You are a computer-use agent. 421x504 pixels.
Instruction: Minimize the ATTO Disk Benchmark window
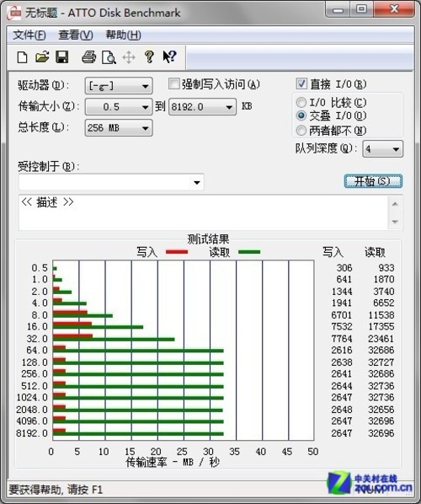(x=338, y=9)
